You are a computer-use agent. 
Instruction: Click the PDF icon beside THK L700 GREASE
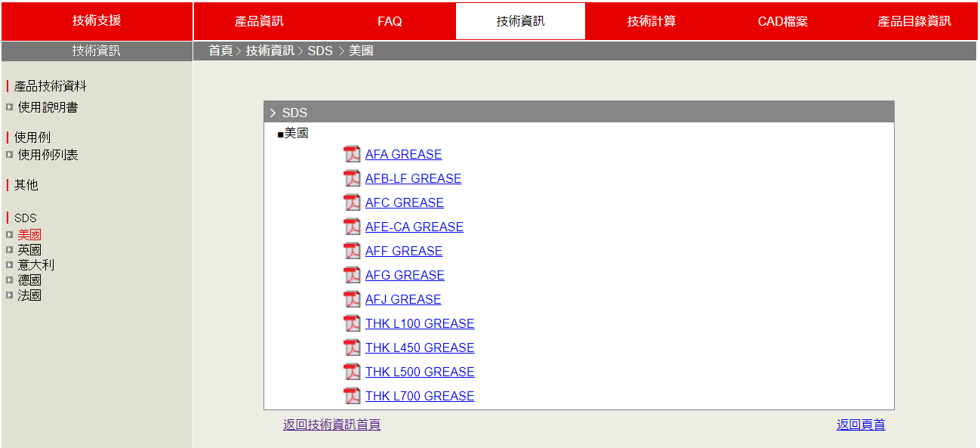352,396
